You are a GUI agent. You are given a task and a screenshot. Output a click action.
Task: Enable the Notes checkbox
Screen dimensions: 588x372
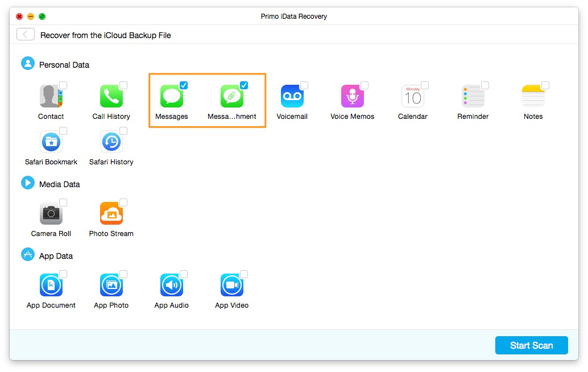545,85
